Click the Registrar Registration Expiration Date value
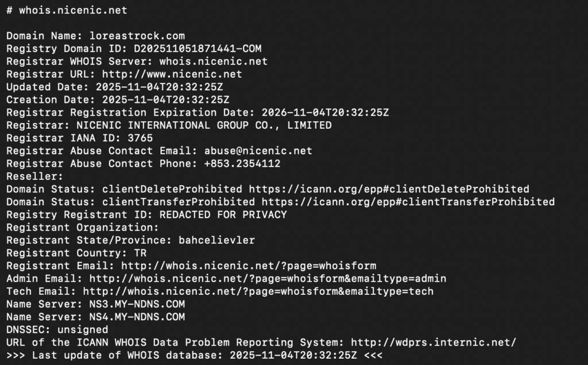This screenshot has height=365, width=588. click(325, 112)
